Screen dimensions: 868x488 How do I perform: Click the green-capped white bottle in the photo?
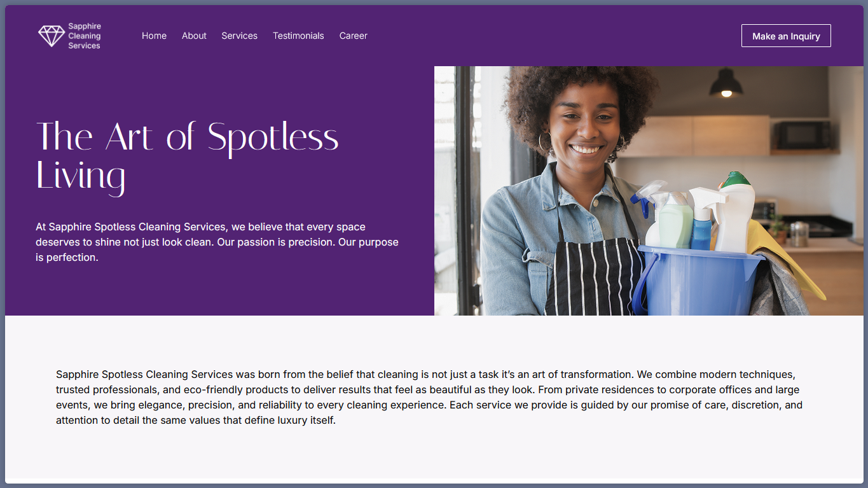tap(736, 213)
